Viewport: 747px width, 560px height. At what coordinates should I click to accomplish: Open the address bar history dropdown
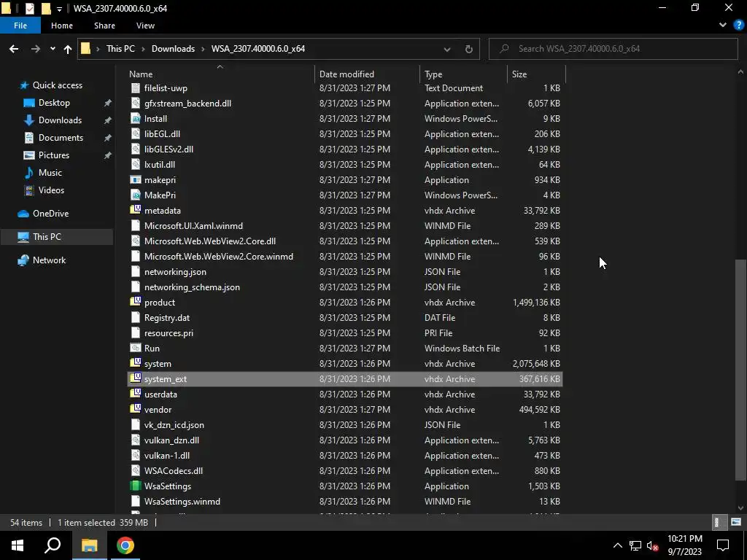pyautogui.click(x=447, y=49)
